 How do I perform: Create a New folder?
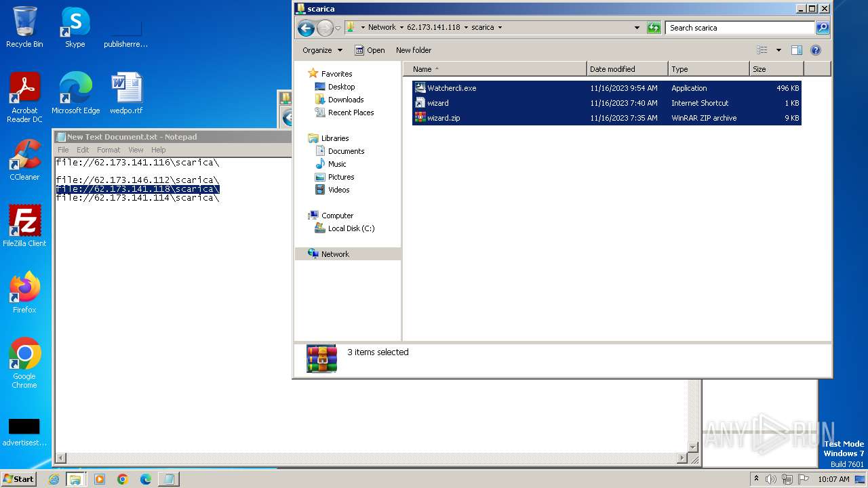coord(414,50)
